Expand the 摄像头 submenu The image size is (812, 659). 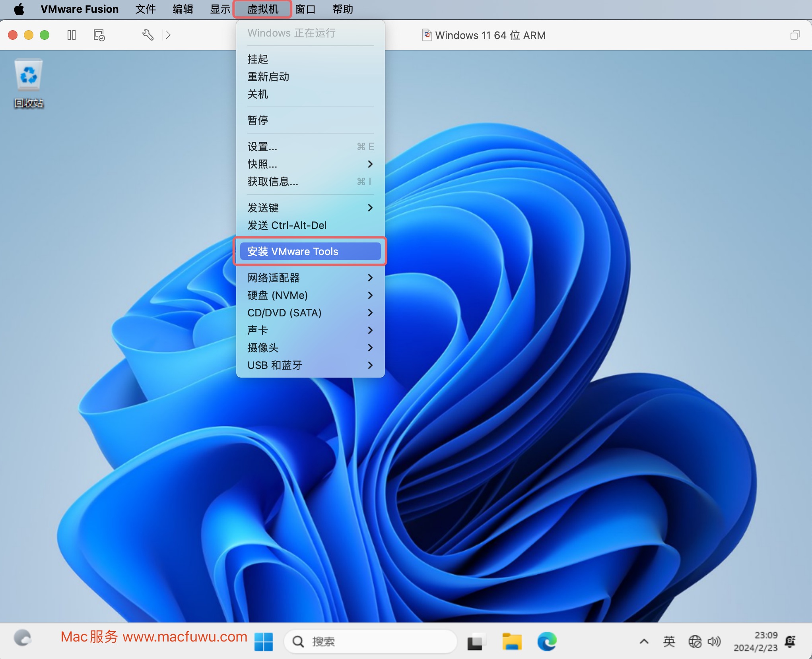tap(310, 348)
